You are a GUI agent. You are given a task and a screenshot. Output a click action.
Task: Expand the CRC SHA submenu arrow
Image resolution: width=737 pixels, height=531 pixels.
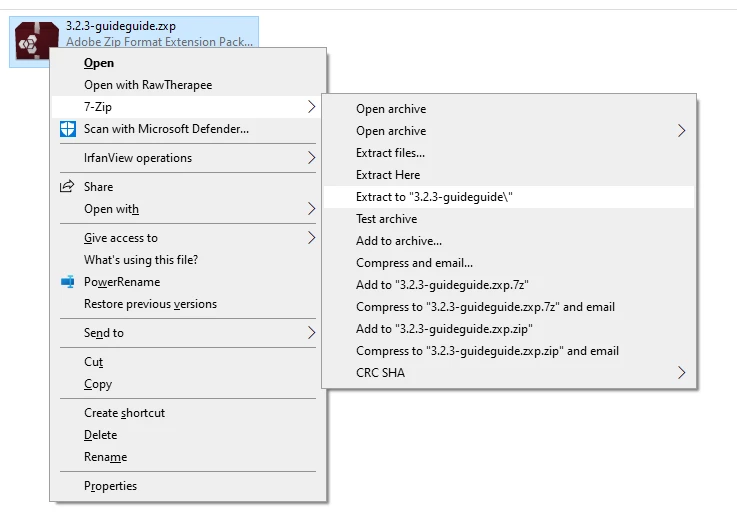pos(682,373)
